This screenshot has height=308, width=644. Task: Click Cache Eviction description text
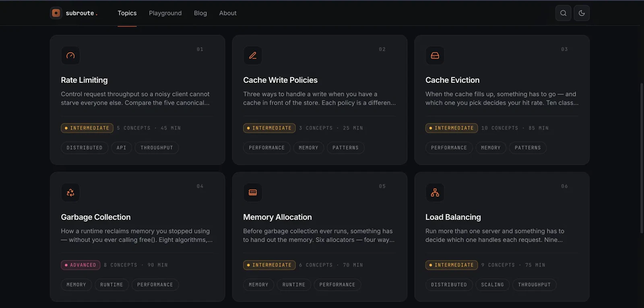(502, 99)
